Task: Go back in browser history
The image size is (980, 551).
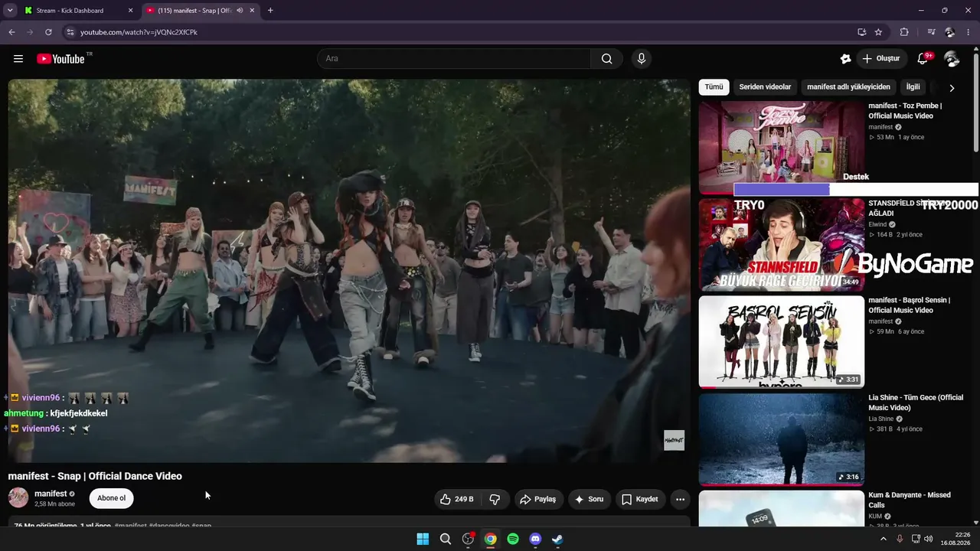Action: click(11, 32)
